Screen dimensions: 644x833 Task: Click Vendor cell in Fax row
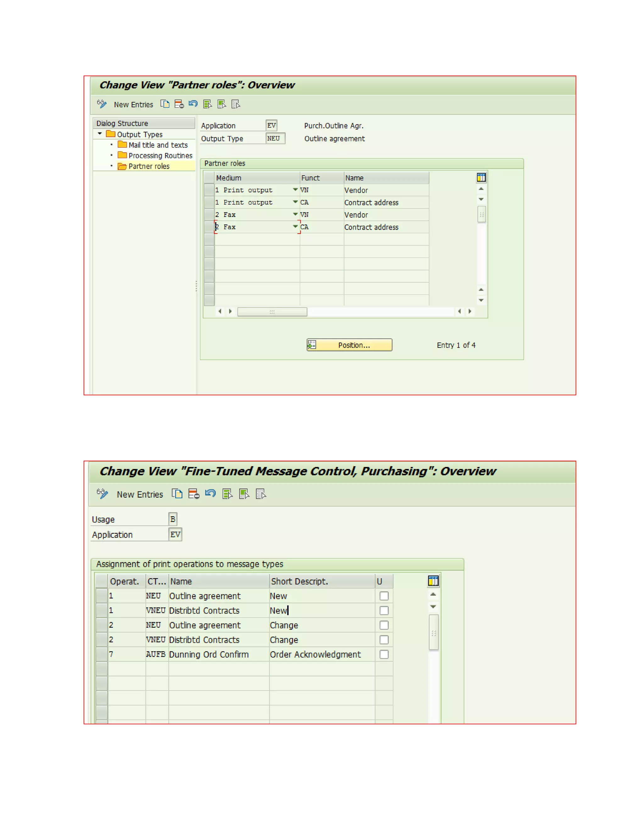point(386,215)
